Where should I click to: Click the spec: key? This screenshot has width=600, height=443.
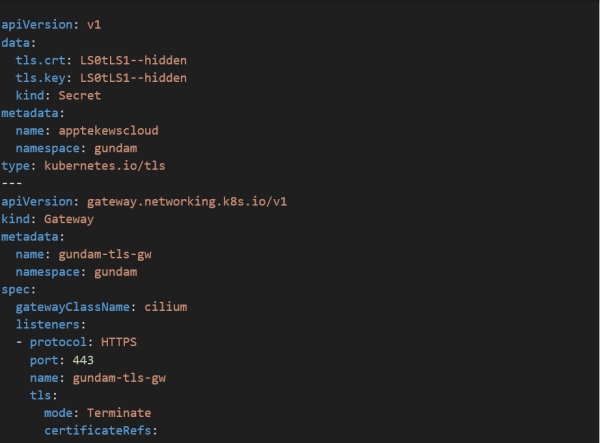(17, 289)
